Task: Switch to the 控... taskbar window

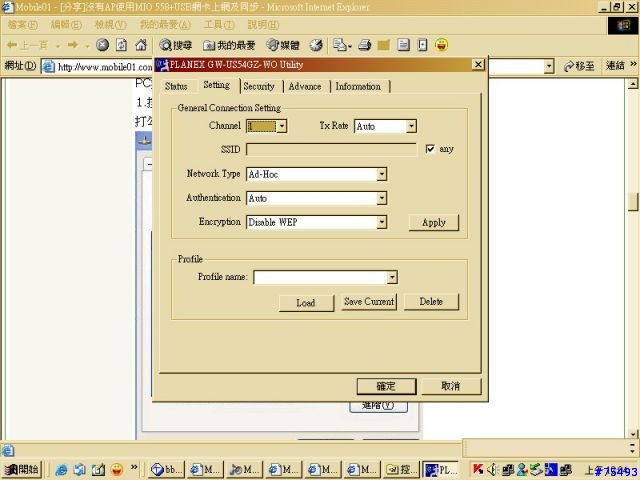Action: tap(402, 470)
